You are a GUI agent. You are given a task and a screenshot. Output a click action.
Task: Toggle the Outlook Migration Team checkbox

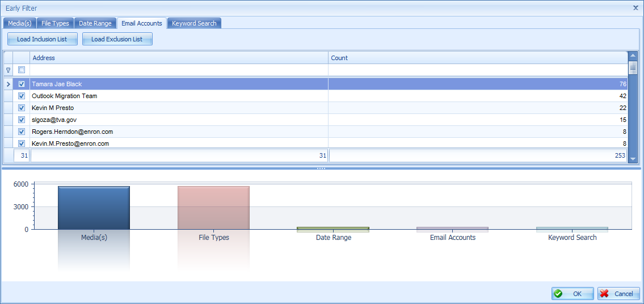[22, 96]
